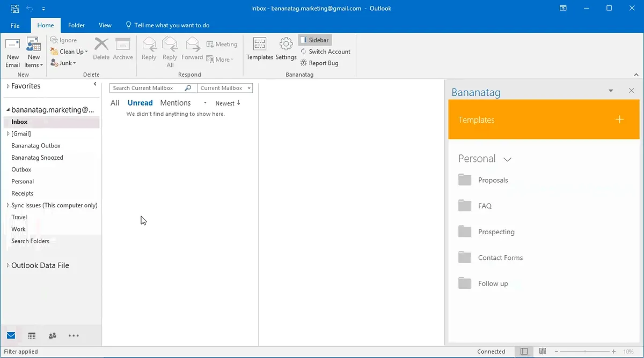Image resolution: width=644 pixels, height=358 pixels.
Task: Open more navigation options ellipsis
Action: click(74, 335)
